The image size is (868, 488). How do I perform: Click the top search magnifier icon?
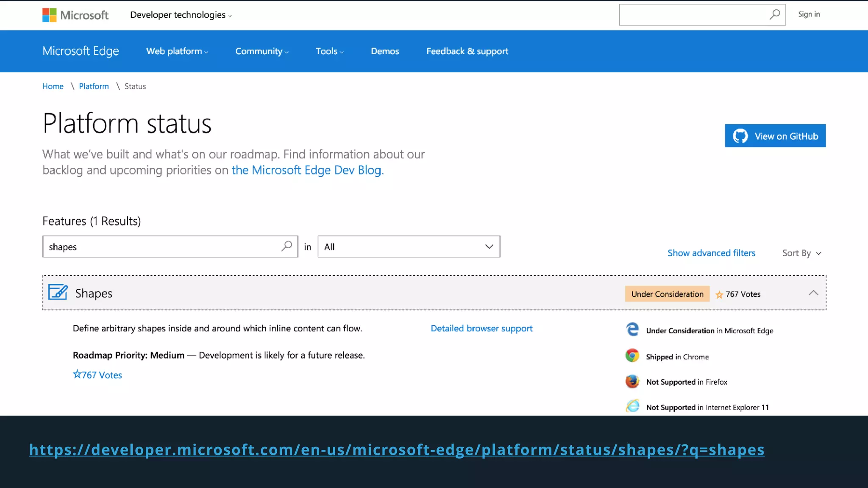pyautogui.click(x=774, y=15)
